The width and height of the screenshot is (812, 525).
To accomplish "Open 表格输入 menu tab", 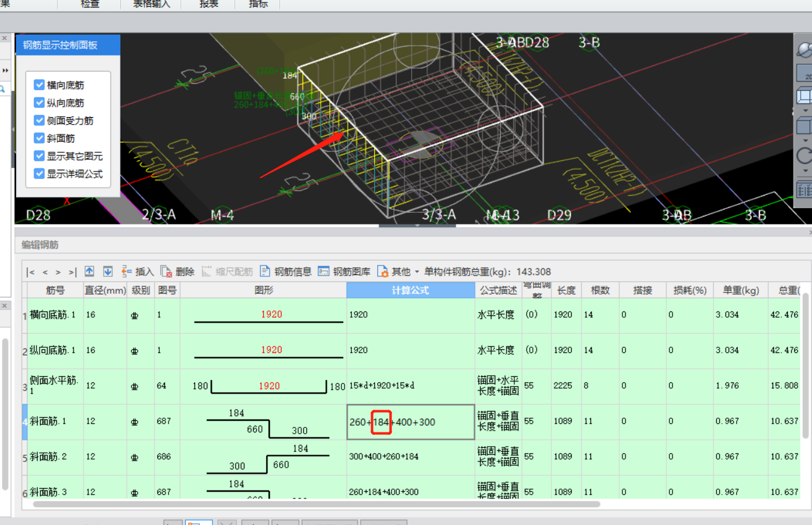I will pos(152,4).
